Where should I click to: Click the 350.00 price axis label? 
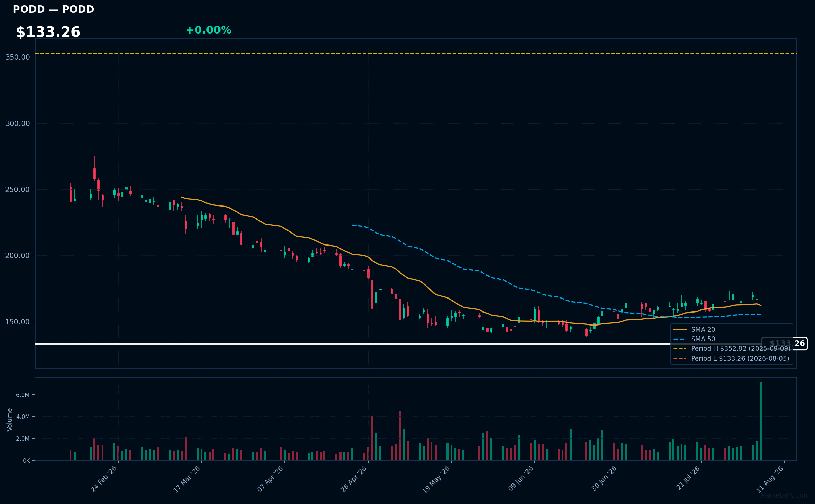18,57
